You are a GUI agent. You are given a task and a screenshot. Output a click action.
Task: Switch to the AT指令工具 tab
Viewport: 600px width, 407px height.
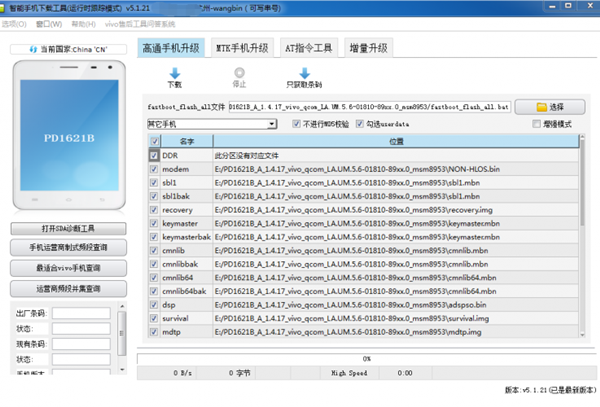tap(308, 47)
